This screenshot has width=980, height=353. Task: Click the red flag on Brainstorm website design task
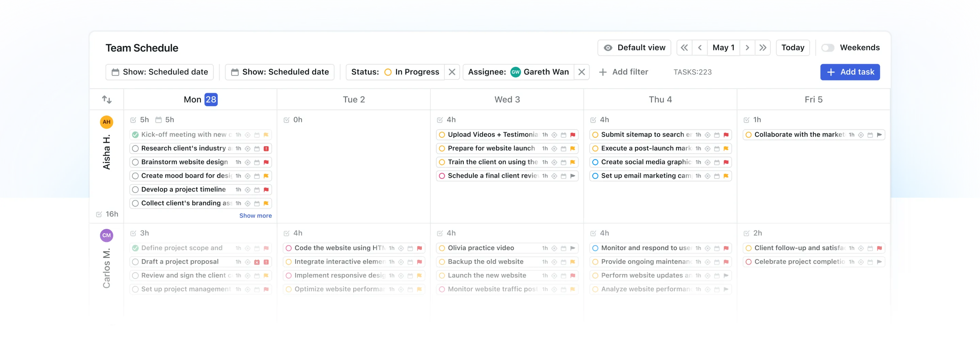pos(266,162)
